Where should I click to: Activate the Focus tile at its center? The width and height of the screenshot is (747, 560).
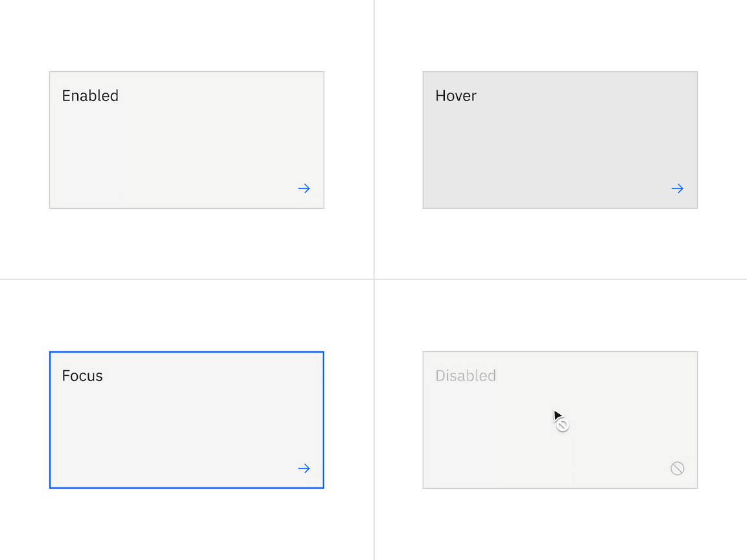click(x=187, y=420)
